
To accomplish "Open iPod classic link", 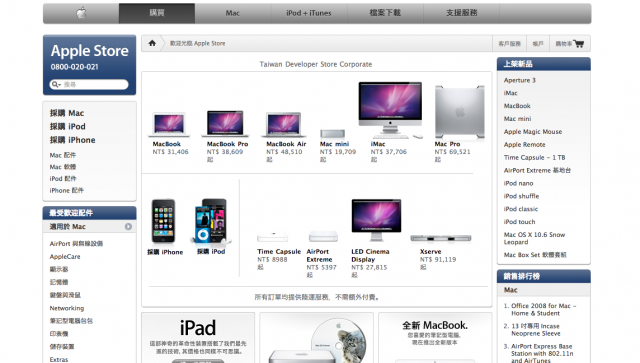I will (521, 209).
